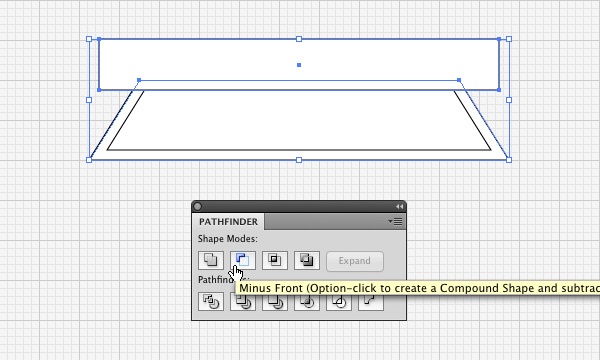Screen dimensions: 600x360
Task: Collapse the Pathfinder panel with double arrows
Action: [399, 207]
